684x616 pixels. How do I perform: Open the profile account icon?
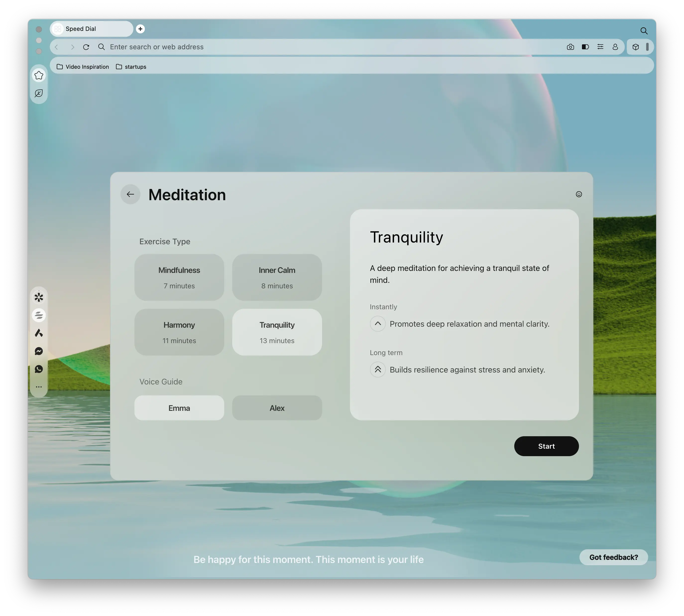point(615,47)
